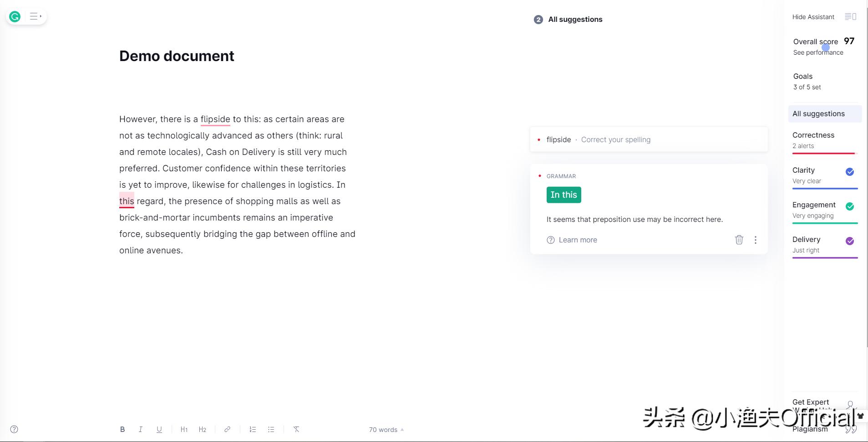Screen dimensions: 868x442
Task: Click the Grammarly logo icon
Action: click(x=15, y=17)
